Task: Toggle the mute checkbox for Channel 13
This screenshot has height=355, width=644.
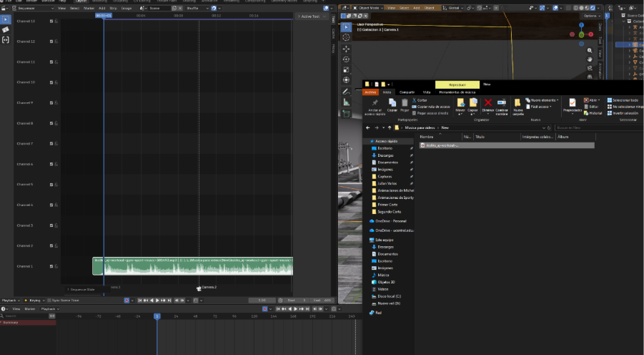Action: (51, 21)
